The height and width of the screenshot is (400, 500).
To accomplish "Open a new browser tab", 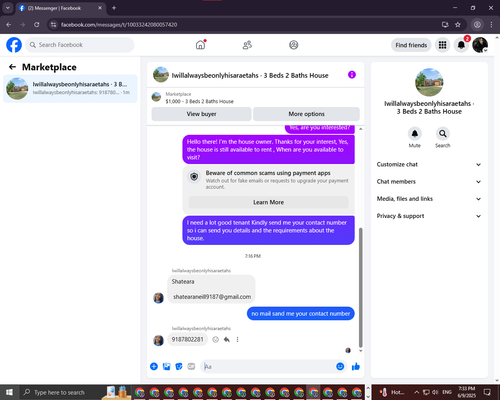I will [114, 8].
